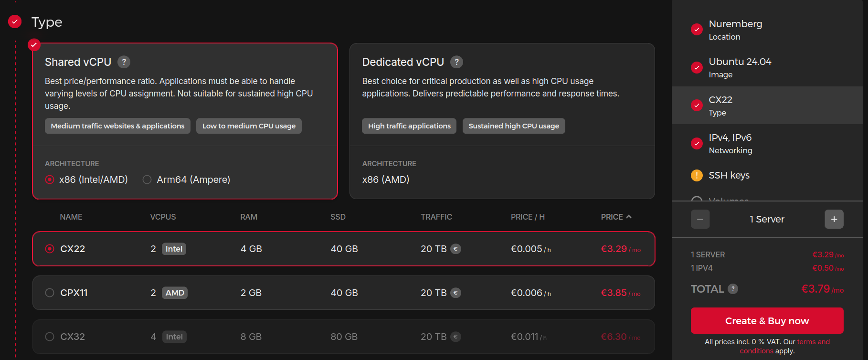Open the Dedicated vCPU help question mark
The width and height of the screenshot is (868, 360).
coord(456,62)
